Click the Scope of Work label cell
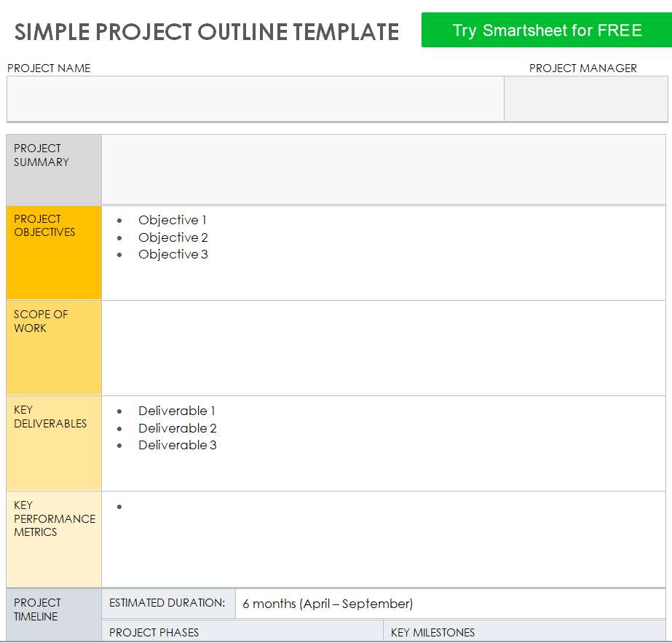Image resolution: width=672 pixels, height=643 pixels. tap(54, 347)
